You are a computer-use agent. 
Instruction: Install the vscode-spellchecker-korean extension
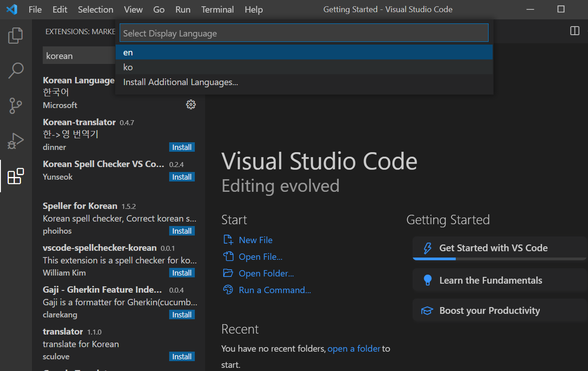(182, 273)
